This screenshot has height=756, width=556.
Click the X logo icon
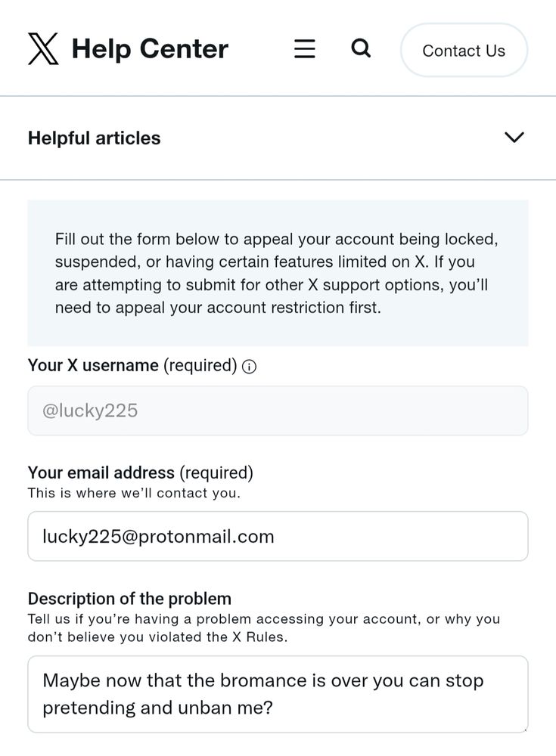tap(43, 49)
